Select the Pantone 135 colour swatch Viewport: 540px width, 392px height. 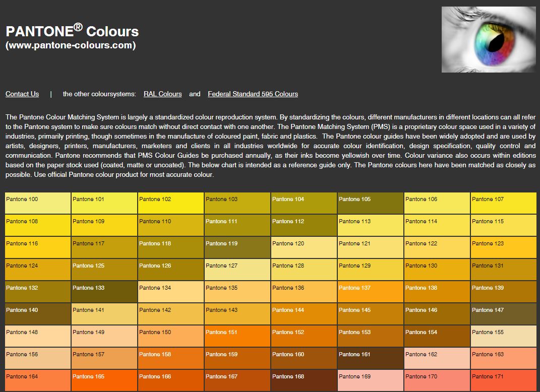237,292
